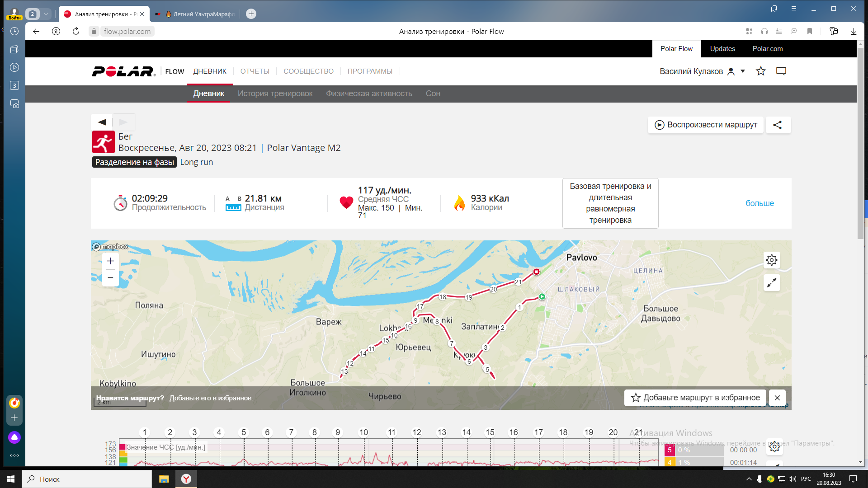The width and height of the screenshot is (868, 488).
Task: Open the ПРОГРАММЫ menu
Action: click(370, 71)
